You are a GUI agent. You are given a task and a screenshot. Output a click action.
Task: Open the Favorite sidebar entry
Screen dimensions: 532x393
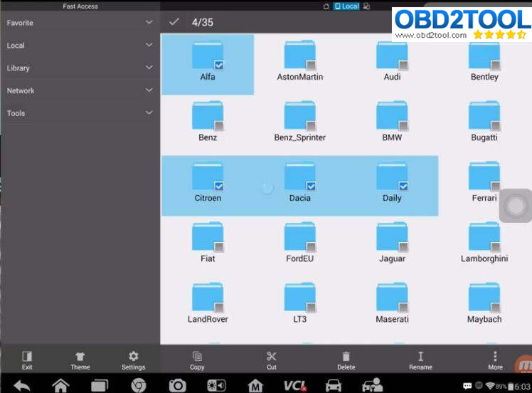pos(80,23)
